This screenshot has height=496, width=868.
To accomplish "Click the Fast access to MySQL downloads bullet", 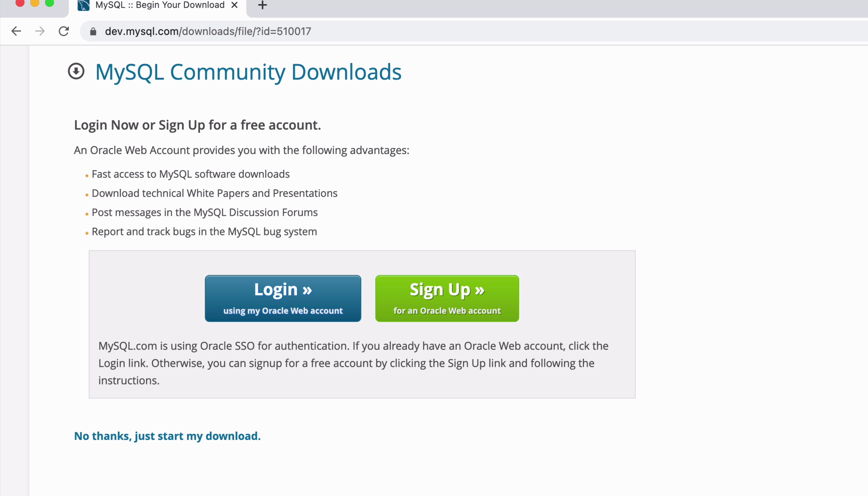I will click(191, 174).
